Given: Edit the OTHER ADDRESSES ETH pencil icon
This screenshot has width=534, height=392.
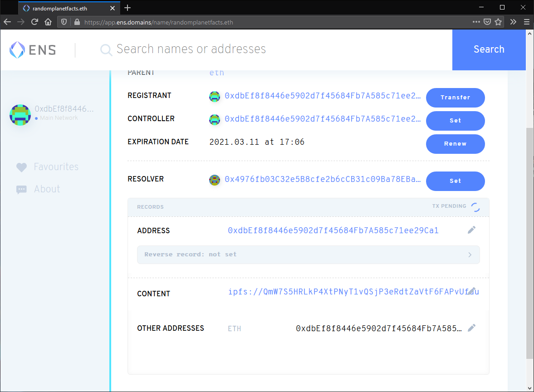Looking at the screenshot, I should point(472,328).
